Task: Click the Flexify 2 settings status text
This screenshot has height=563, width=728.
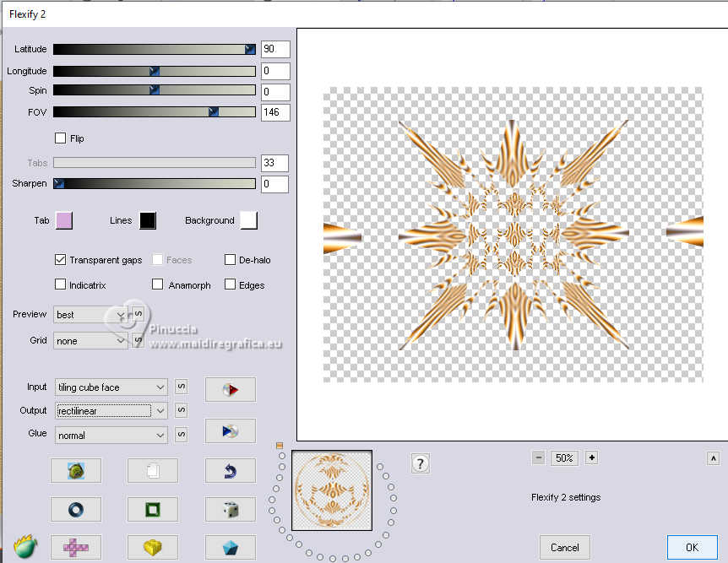Action: click(x=566, y=497)
